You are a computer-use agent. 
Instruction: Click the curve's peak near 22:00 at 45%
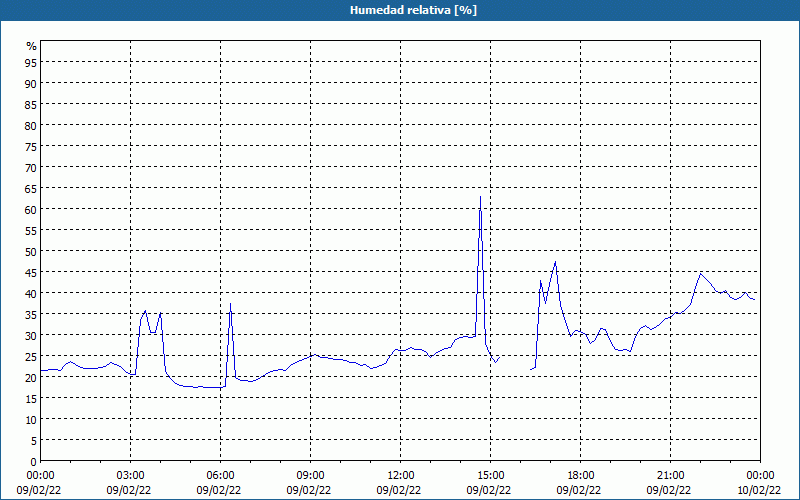[x=701, y=273]
